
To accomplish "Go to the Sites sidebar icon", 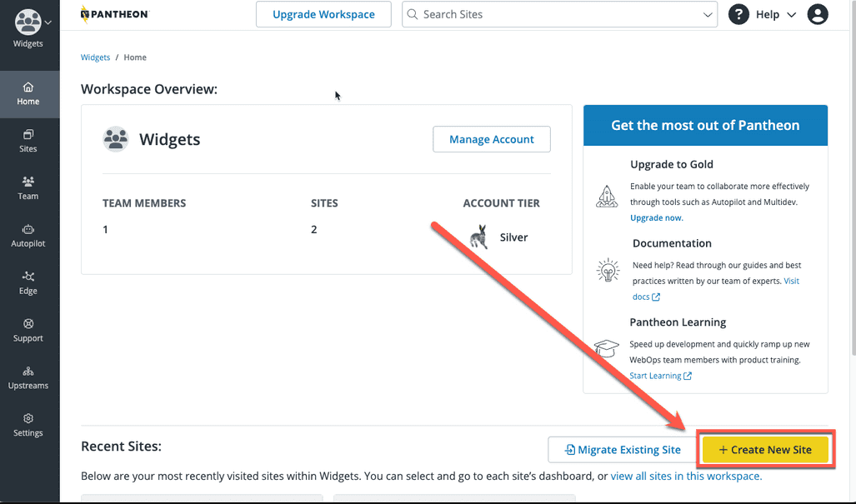I will pyautogui.click(x=28, y=134).
